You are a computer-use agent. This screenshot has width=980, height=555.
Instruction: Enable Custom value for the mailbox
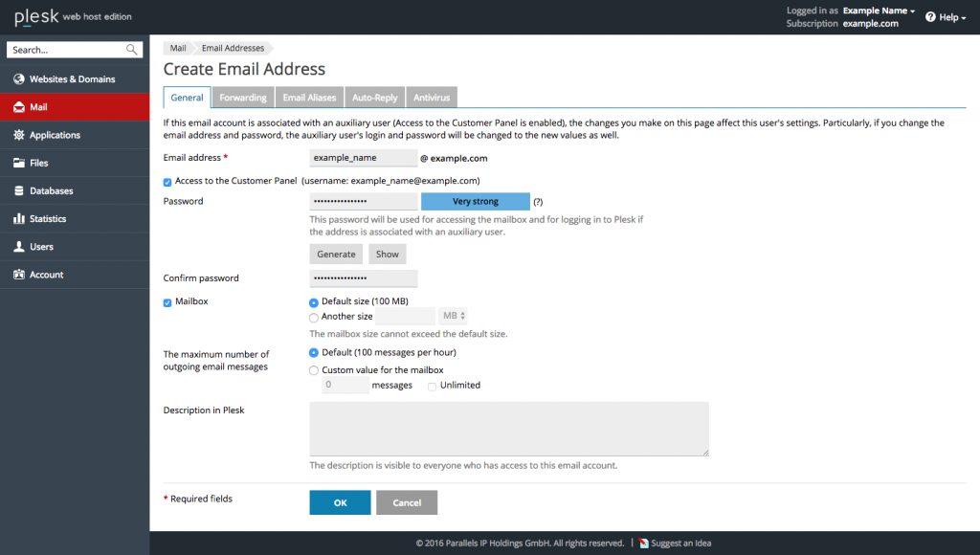(x=314, y=368)
